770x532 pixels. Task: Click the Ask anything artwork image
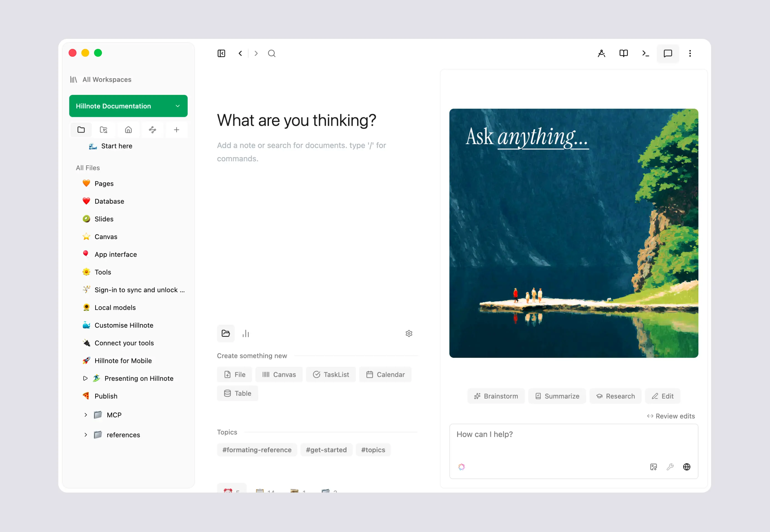tap(573, 233)
